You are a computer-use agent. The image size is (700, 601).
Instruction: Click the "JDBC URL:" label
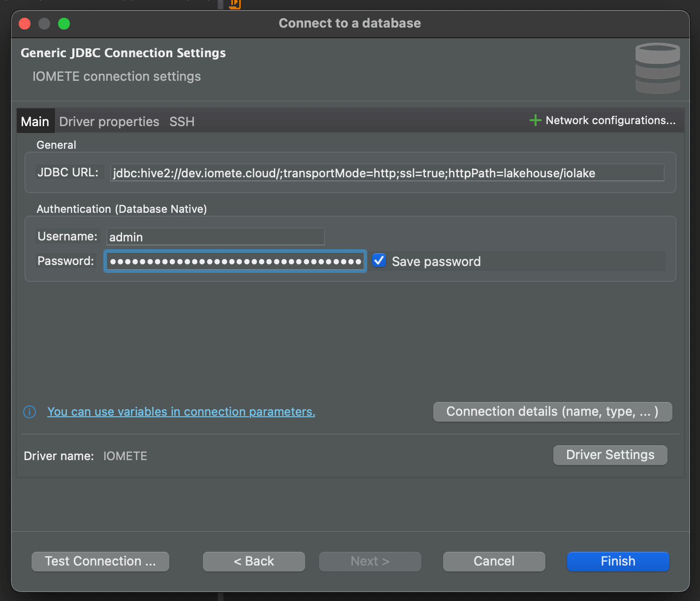tap(68, 172)
